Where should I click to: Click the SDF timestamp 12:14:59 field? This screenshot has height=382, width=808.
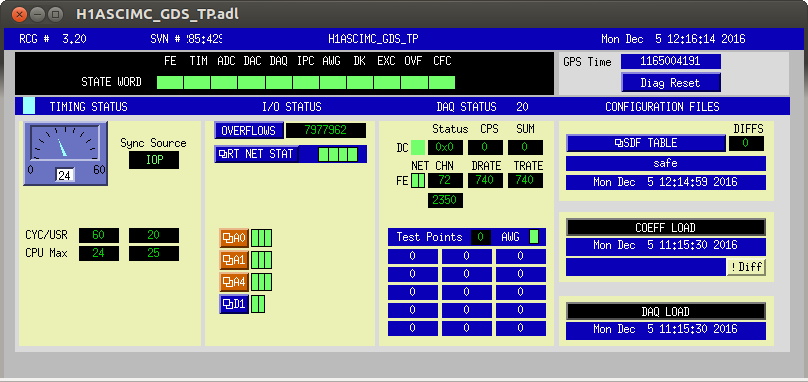[x=665, y=182]
